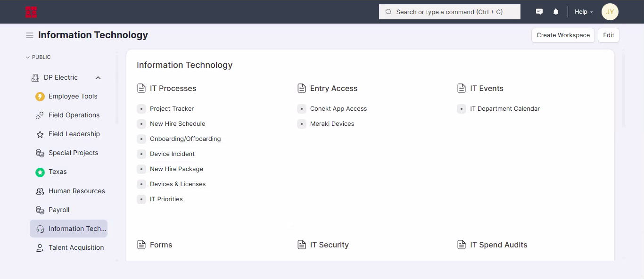
Task: Click the Information Tech headset icon
Action: (x=40, y=229)
